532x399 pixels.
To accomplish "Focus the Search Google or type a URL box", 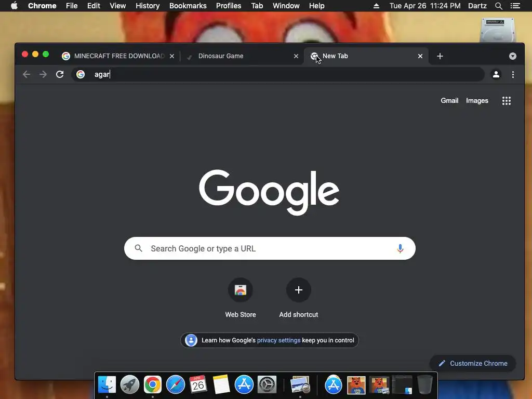I will coord(270,248).
